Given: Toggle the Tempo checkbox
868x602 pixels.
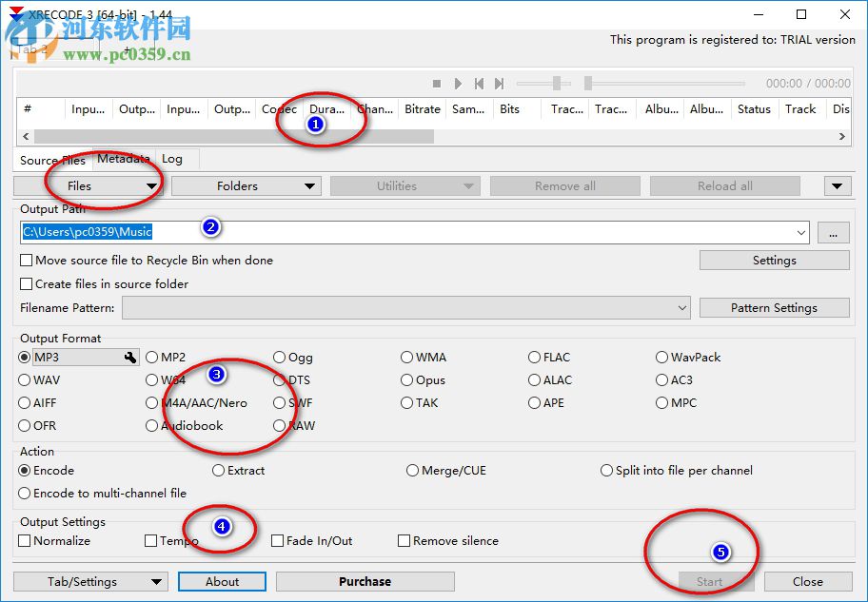Looking at the screenshot, I should point(150,540).
